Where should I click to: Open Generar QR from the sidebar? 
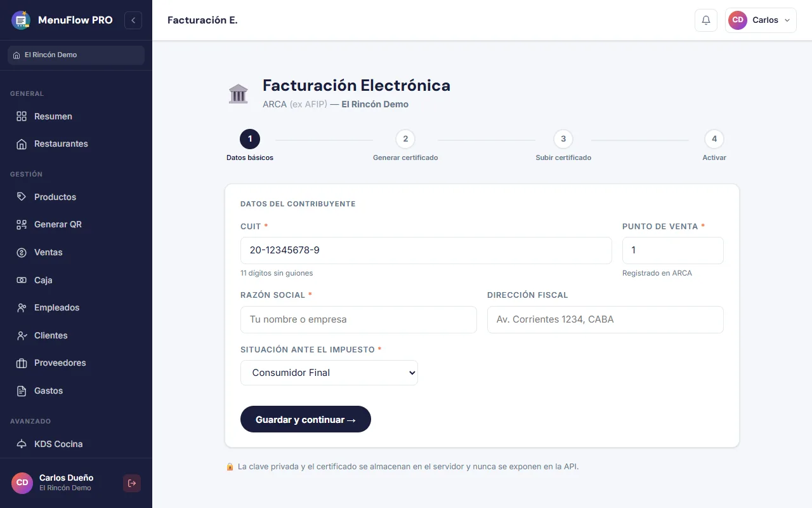(x=76, y=225)
